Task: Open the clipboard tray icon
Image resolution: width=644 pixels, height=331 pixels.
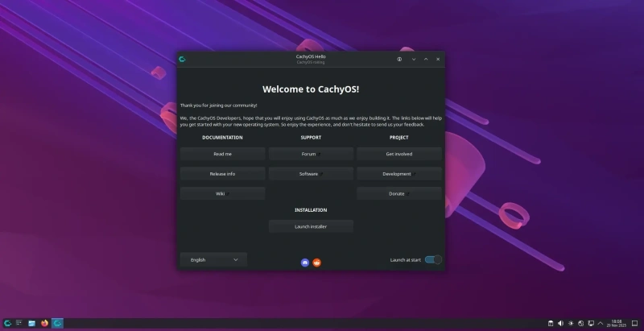Action: (x=551, y=323)
